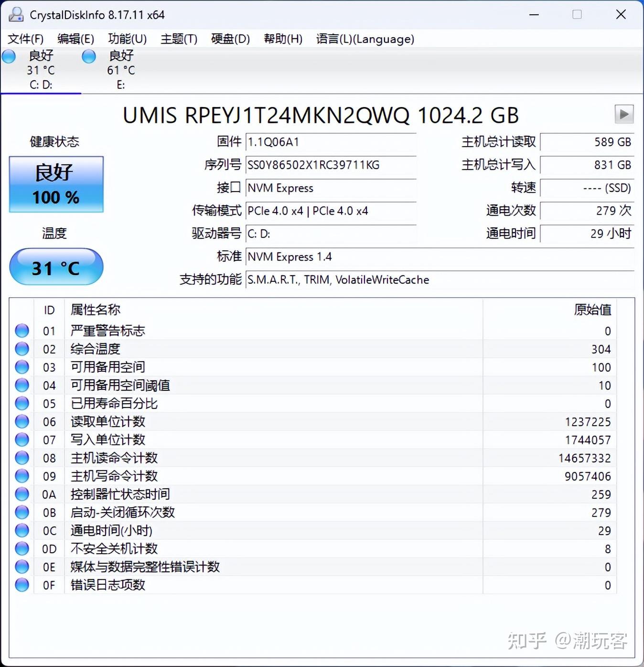Select the 不安全关机计数 attribute row

(313, 549)
